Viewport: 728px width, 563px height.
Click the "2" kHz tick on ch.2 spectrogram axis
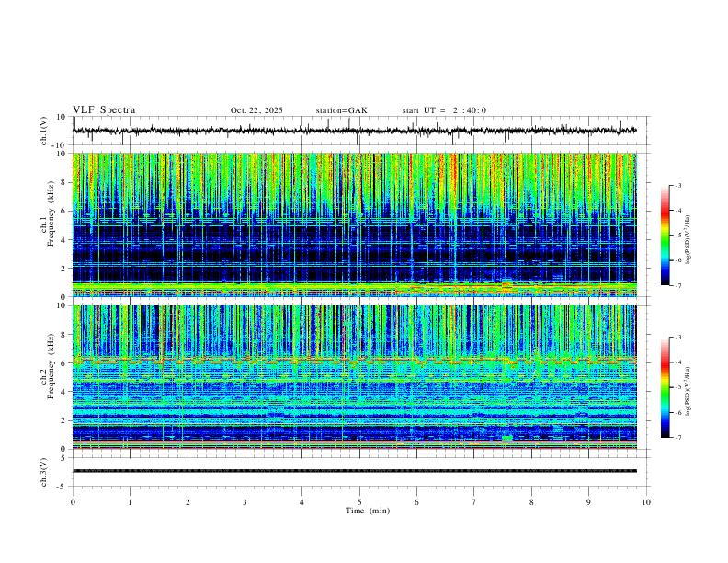63,420
